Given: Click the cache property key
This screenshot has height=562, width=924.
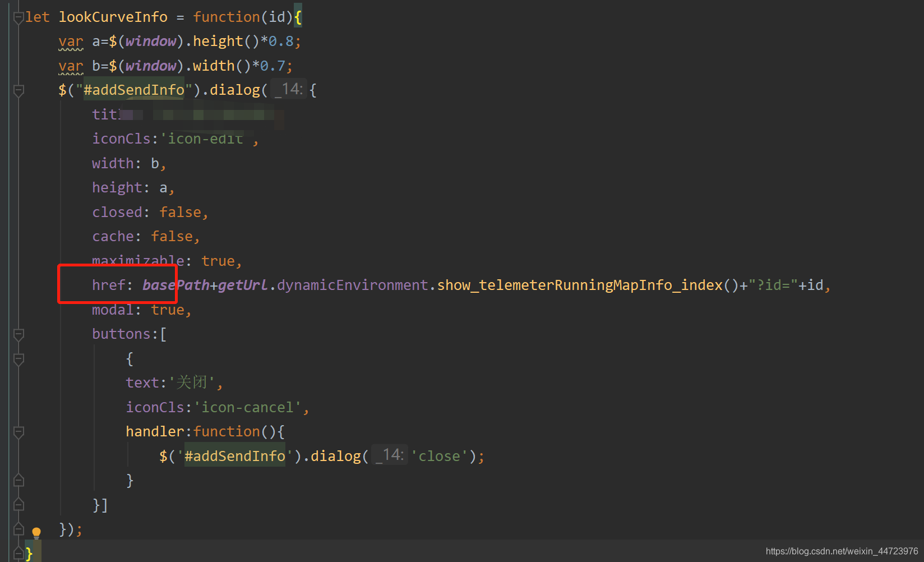Looking at the screenshot, I should click(x=113, y=237).
